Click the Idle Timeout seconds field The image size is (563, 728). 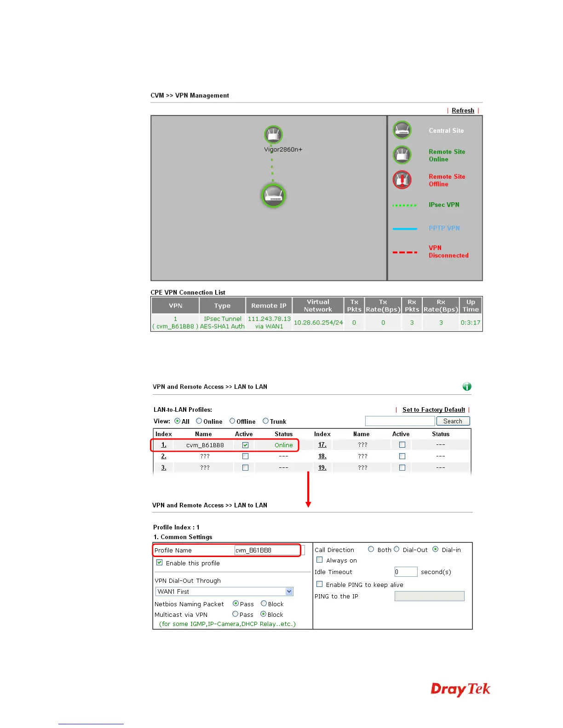click(406, 572)
